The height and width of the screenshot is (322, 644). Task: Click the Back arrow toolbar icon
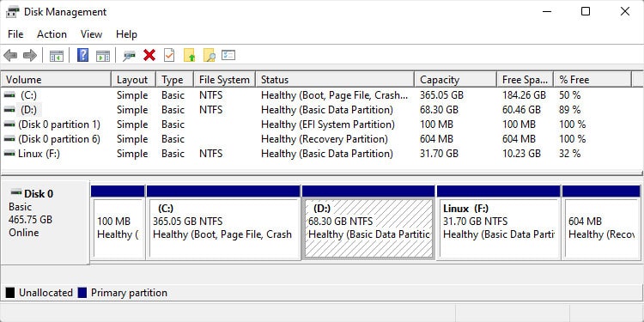click(x=10, y=55)
